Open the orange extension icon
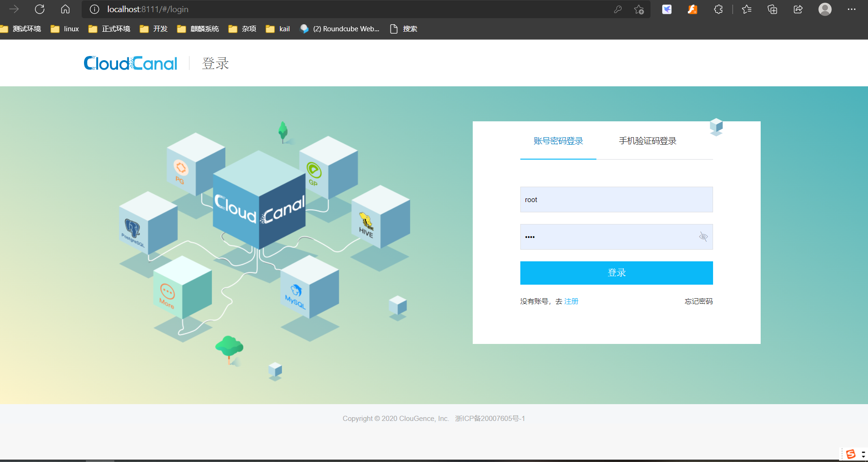 (x=693, y=9)
